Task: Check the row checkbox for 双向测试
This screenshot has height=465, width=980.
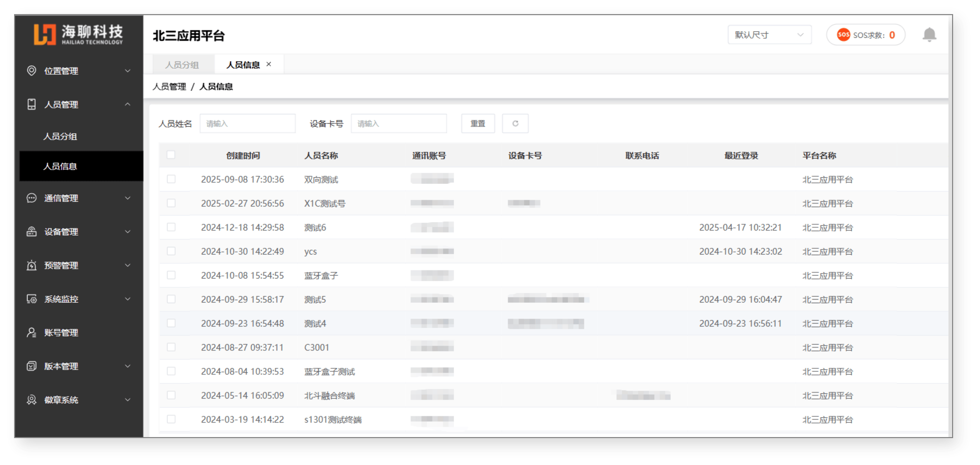Action: (x=171, y=179)
